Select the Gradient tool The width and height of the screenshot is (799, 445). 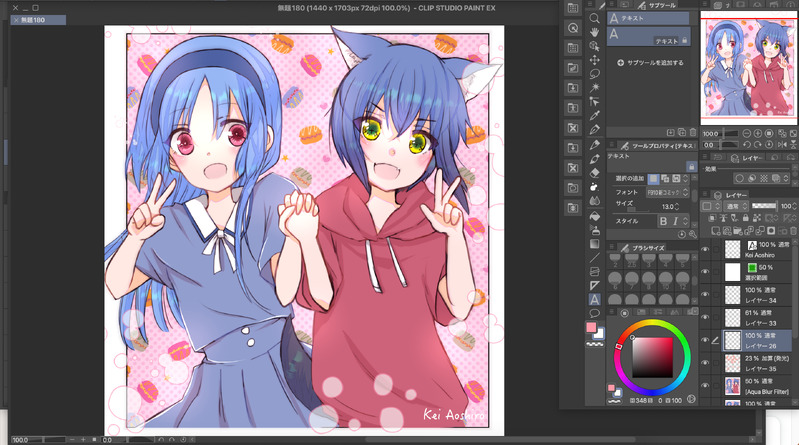click(x=594, y=244)
